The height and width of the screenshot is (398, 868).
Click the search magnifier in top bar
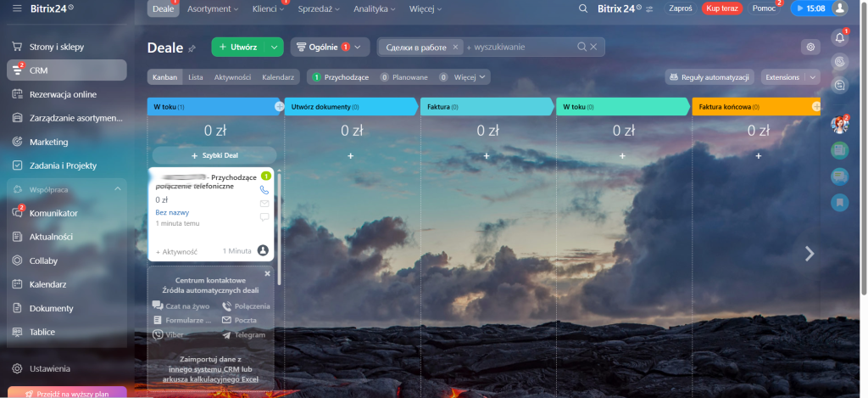point(582,8)
